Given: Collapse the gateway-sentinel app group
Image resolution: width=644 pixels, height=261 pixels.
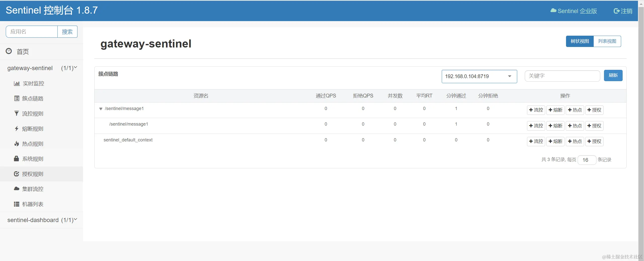Looking at the screenshot, I should 42,68.
